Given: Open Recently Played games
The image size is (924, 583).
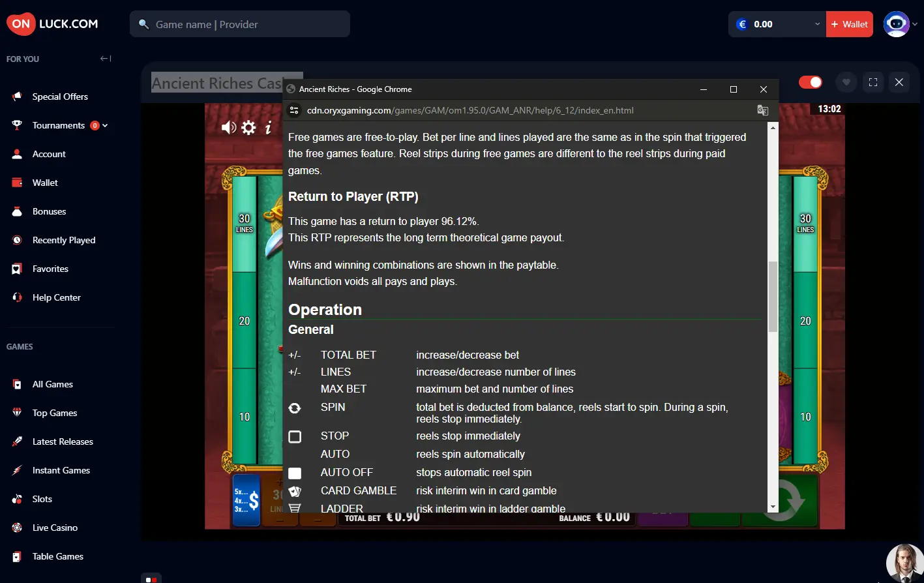Looking at the screenshot, I should [64, 240].
